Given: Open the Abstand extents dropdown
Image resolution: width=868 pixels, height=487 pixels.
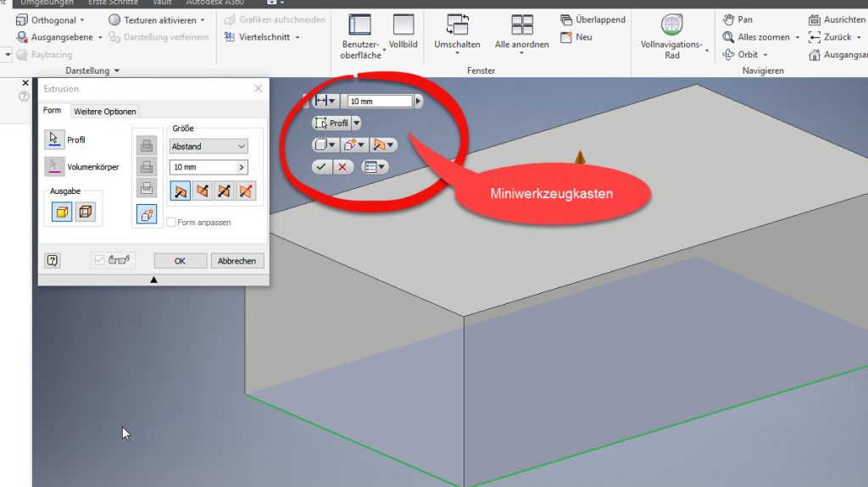Looking at the screenshot, I should coord(209,147).
